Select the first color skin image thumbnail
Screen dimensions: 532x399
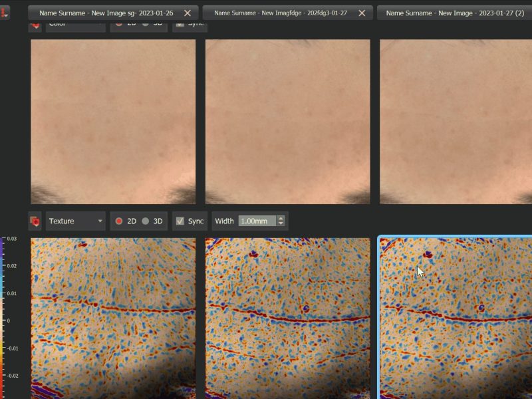(113, 122)
